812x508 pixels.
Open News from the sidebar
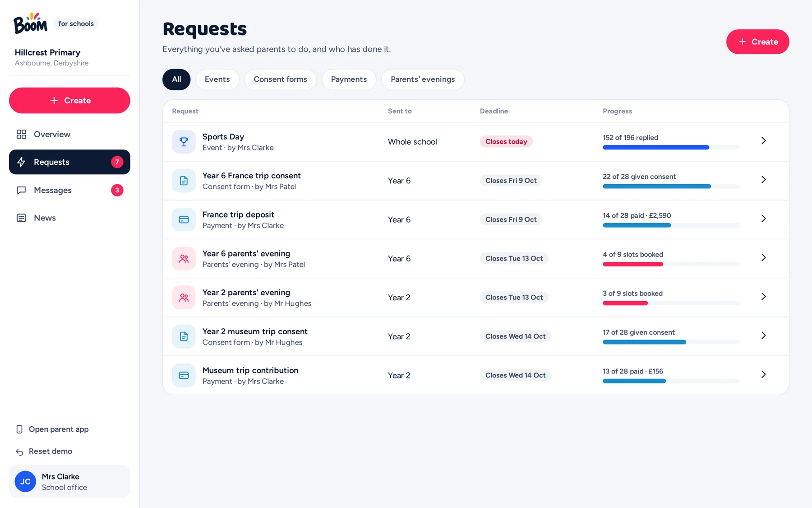(x=69, y=218)
